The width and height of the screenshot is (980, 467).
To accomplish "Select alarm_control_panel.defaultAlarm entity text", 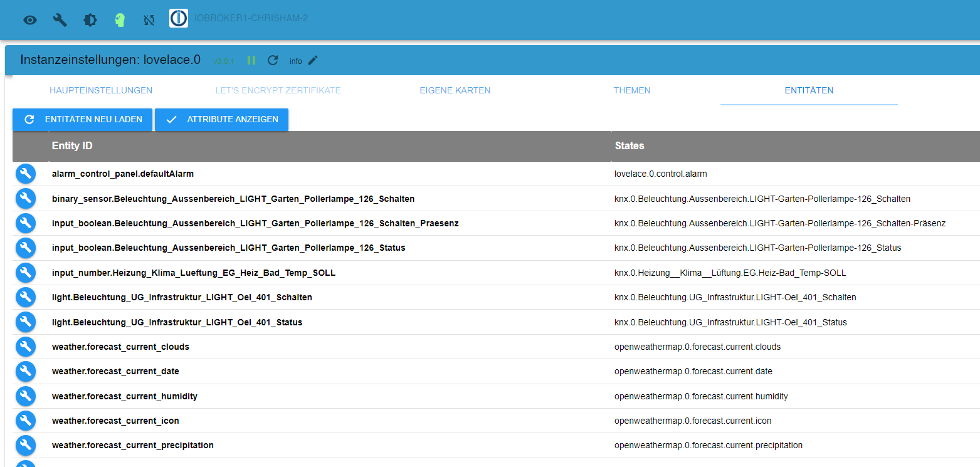I will pos(123,174).
